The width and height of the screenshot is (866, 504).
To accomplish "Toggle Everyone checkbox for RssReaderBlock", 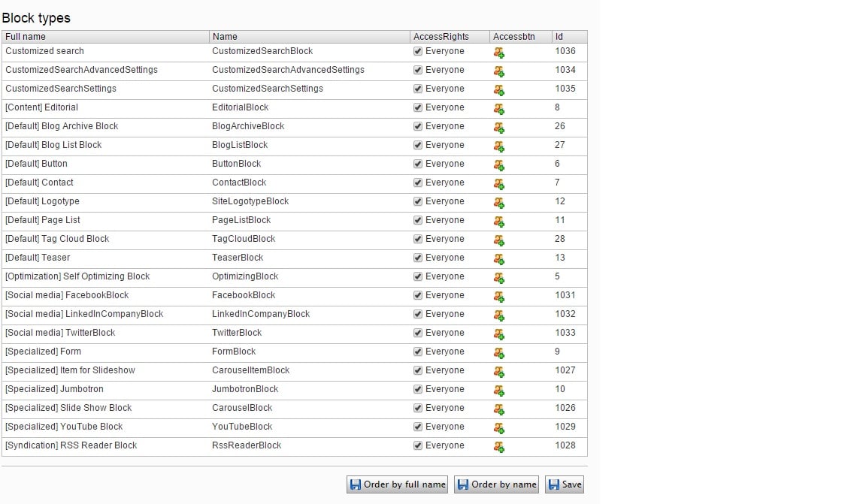I will coord(417,445).
